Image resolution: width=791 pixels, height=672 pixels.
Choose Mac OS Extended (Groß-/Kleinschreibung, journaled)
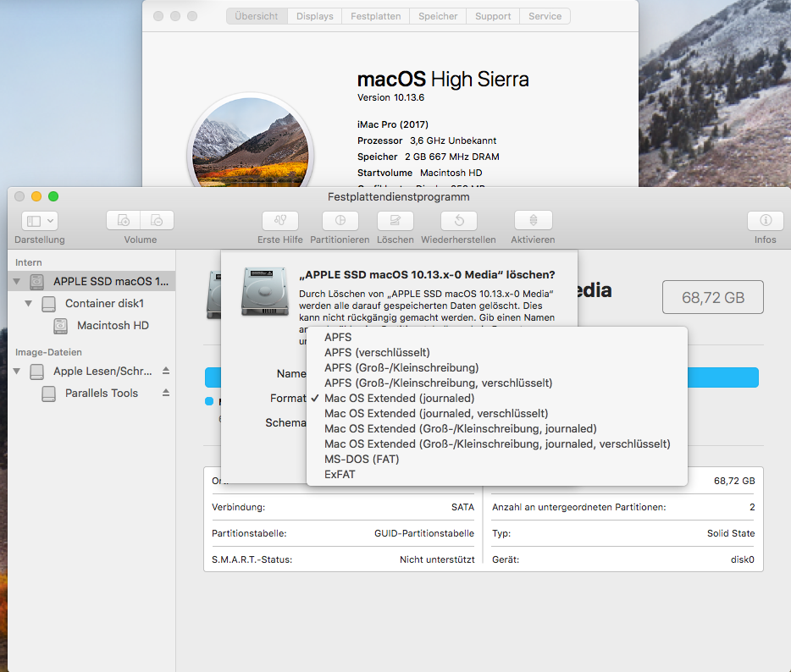(497, 428)
